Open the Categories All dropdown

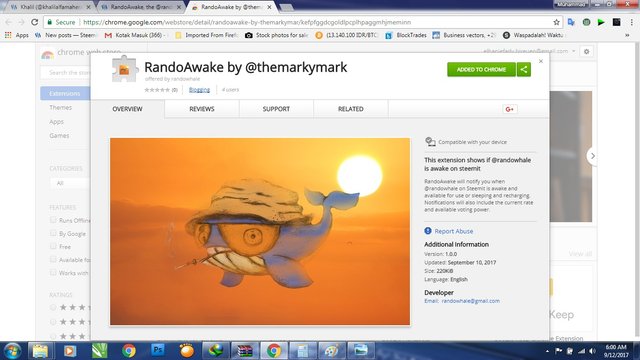click(x=70, y=183)
